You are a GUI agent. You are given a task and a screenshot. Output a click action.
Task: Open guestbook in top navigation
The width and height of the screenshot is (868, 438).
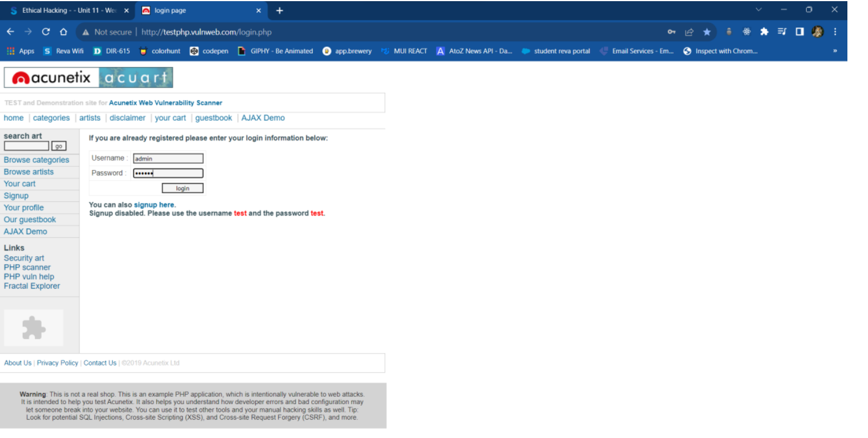213,118
